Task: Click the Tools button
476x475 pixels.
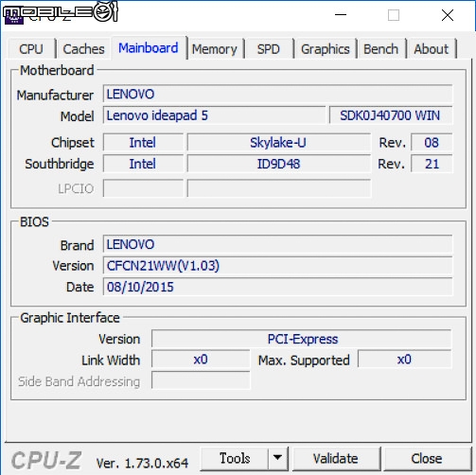Action: coord(235,458)
